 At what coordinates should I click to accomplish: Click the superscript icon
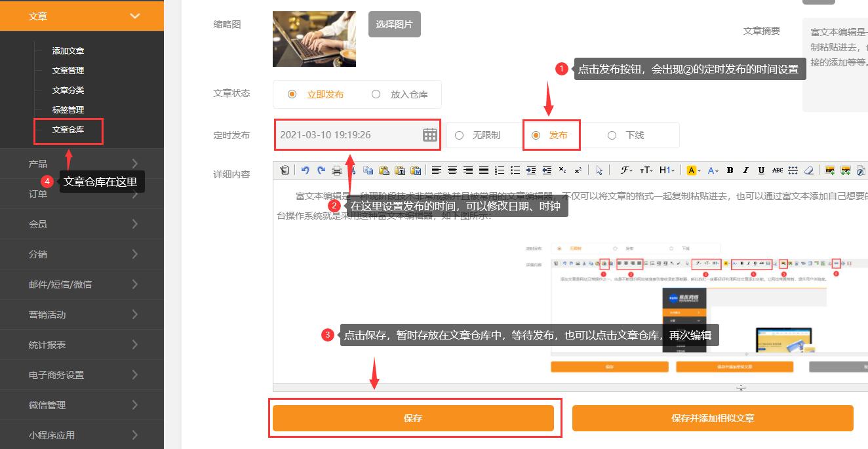point(578,170)
